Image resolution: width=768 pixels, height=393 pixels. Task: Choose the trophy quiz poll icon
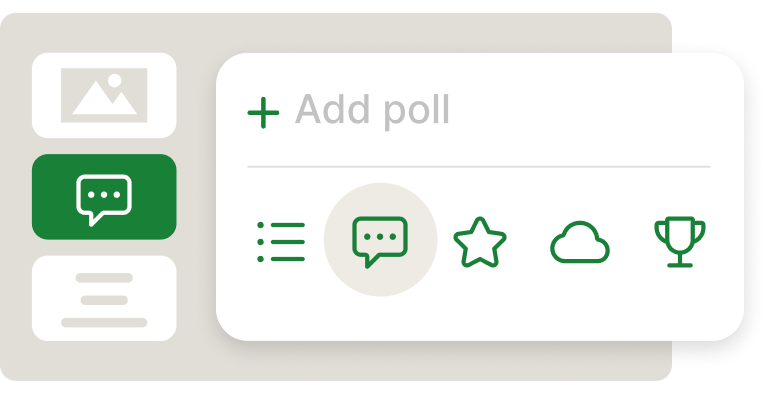pos(680,242)
